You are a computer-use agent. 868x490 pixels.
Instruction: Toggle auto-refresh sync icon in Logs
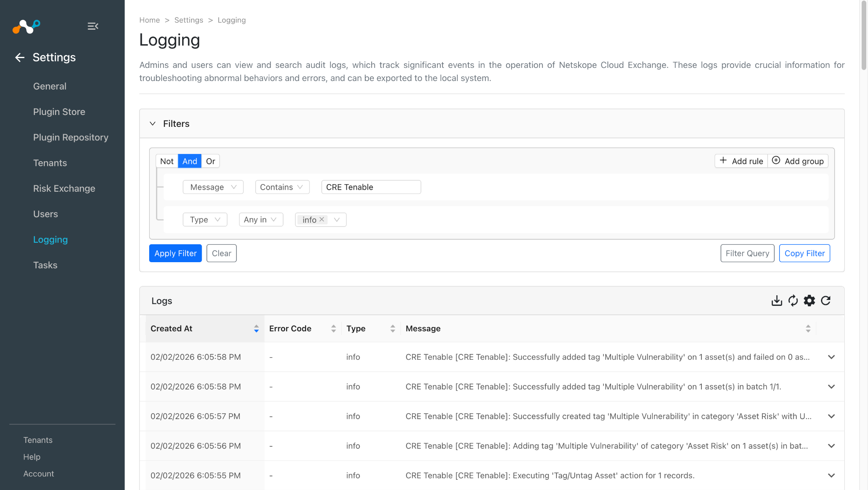pyautogui.click(x=793, y=301)
